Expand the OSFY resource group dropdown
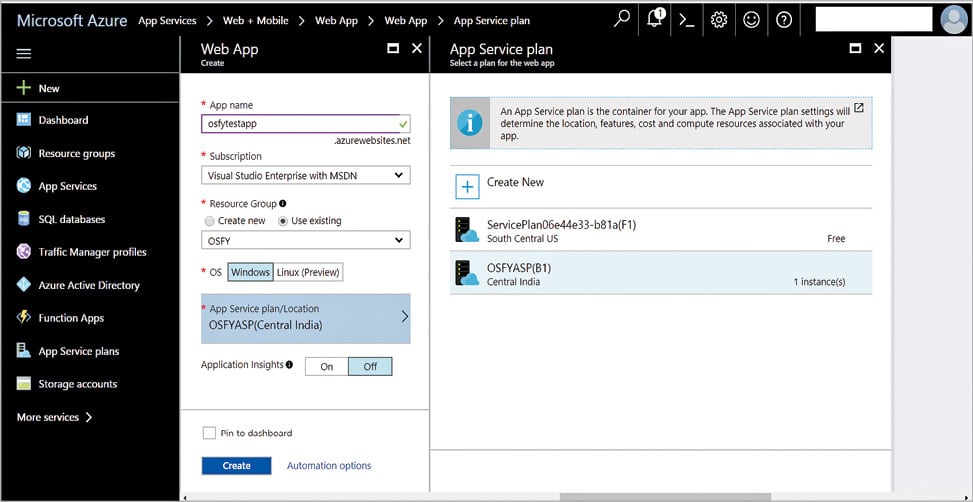 (305, 240)
